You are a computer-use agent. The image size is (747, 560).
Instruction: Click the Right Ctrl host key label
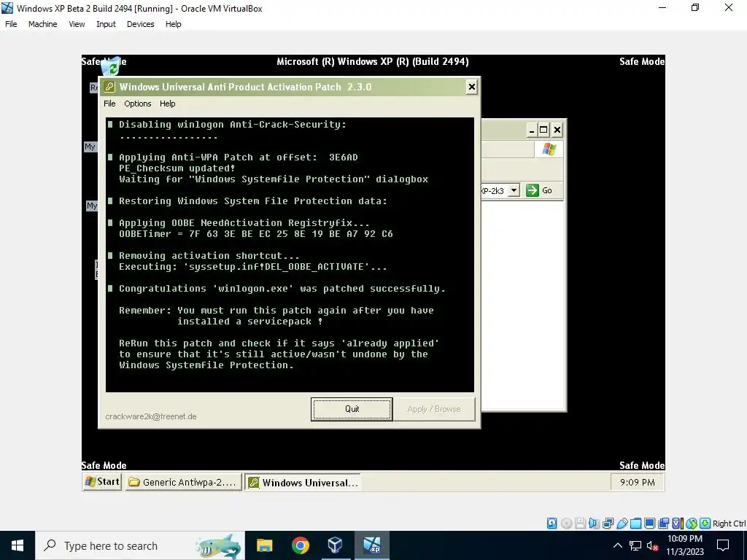(729, 524)
